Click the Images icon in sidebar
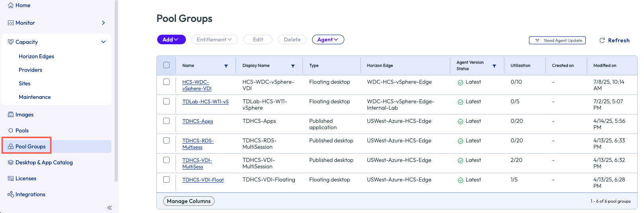The image size is (644, 213). tap(11, 115)
